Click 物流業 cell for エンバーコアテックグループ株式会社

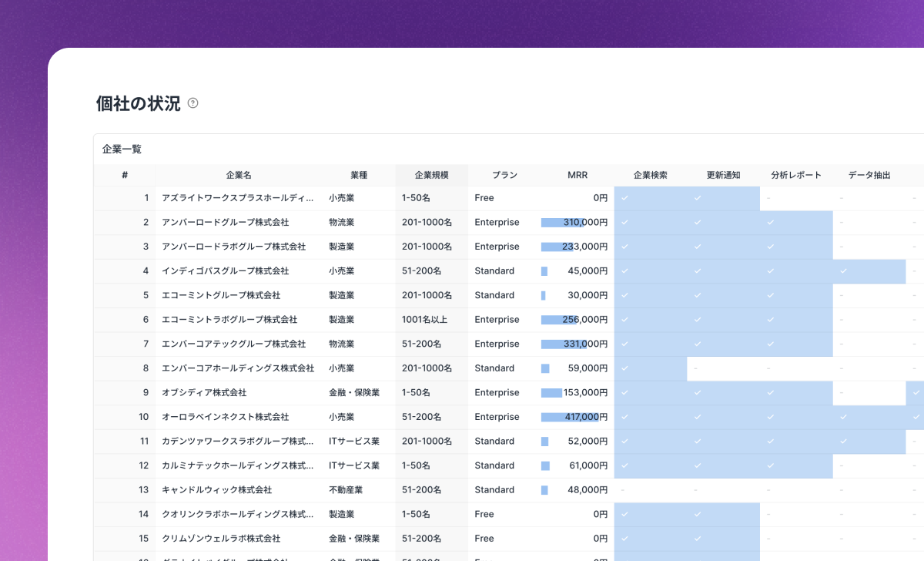pos(341,344)
